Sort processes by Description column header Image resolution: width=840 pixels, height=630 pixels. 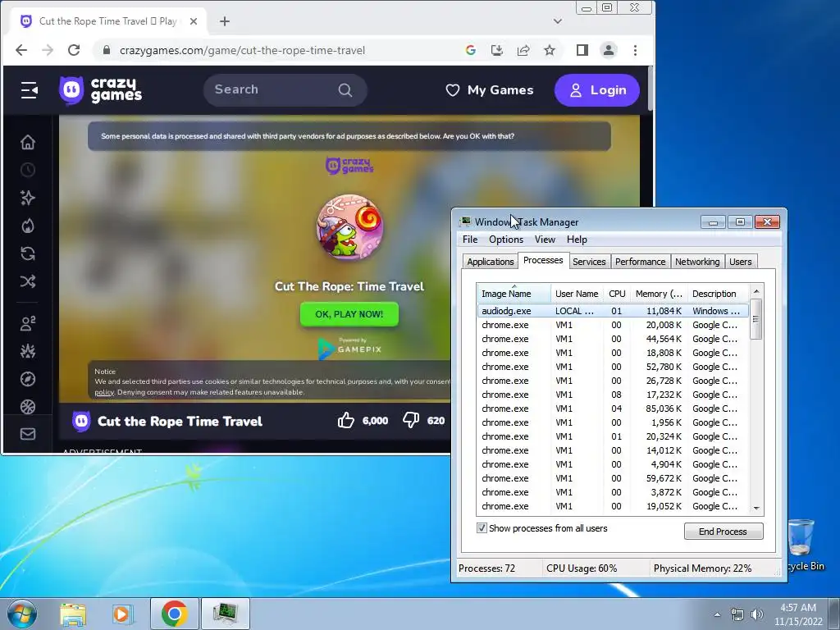tap(718, 294)
